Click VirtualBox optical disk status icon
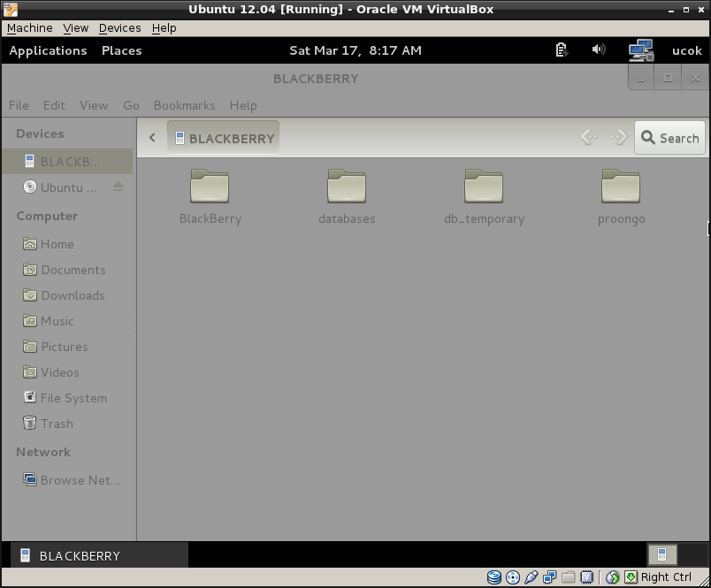The width and height of the screenshot is (711, 588). pyautogui.click(x=513, y=577)
